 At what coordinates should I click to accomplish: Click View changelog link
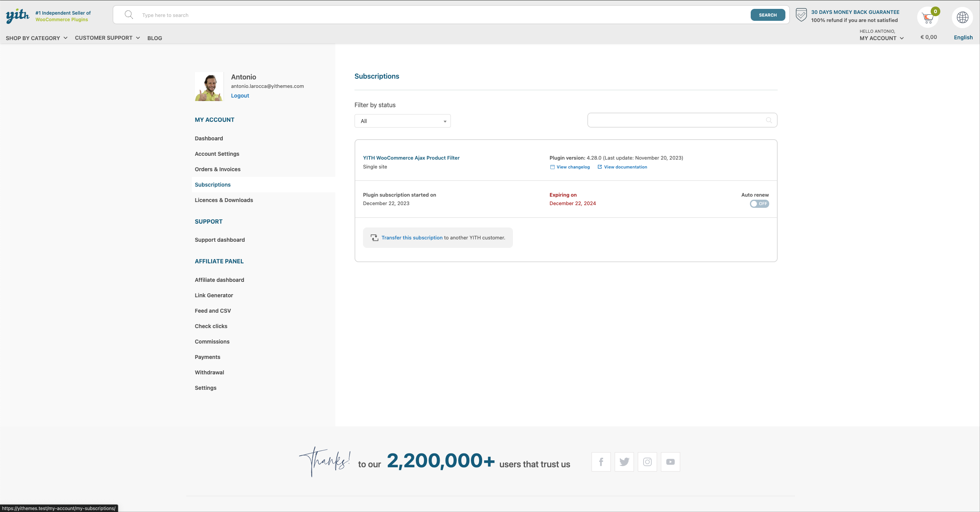573,167
